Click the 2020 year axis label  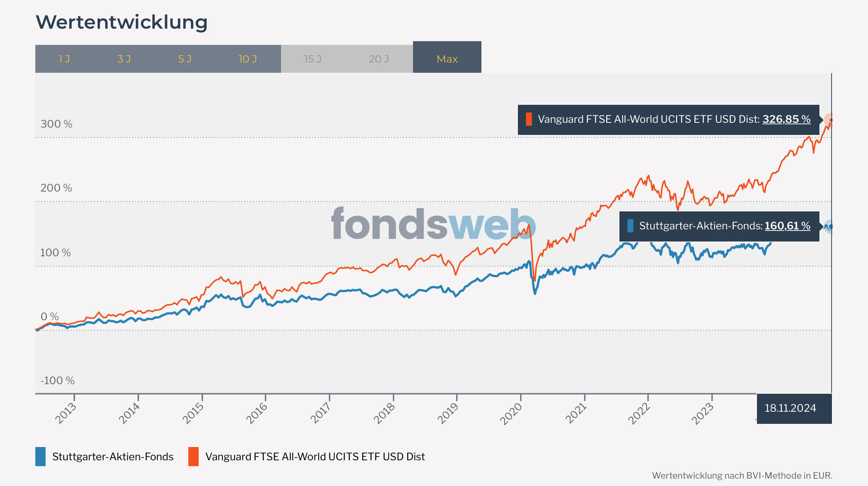[511, 413]
